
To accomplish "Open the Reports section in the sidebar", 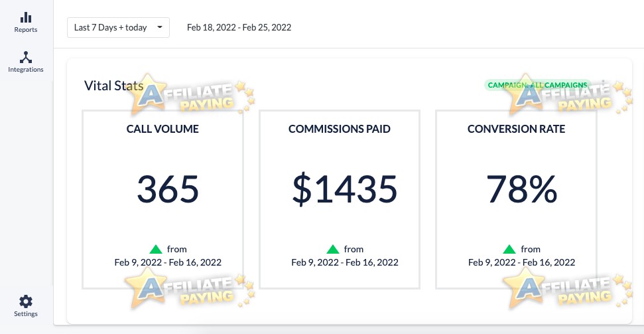I will pyautogui.click(x=26, y=22).
